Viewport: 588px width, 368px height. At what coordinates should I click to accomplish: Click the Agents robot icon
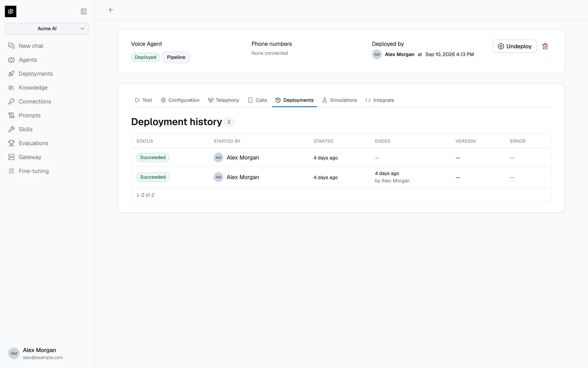(x=11, y=60)
